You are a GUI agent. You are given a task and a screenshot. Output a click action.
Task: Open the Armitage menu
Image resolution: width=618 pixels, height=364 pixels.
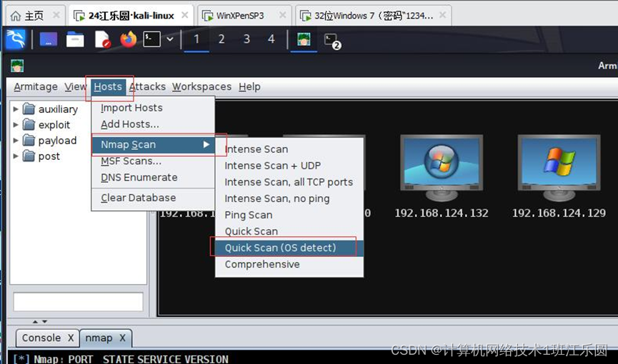(36, 86)
